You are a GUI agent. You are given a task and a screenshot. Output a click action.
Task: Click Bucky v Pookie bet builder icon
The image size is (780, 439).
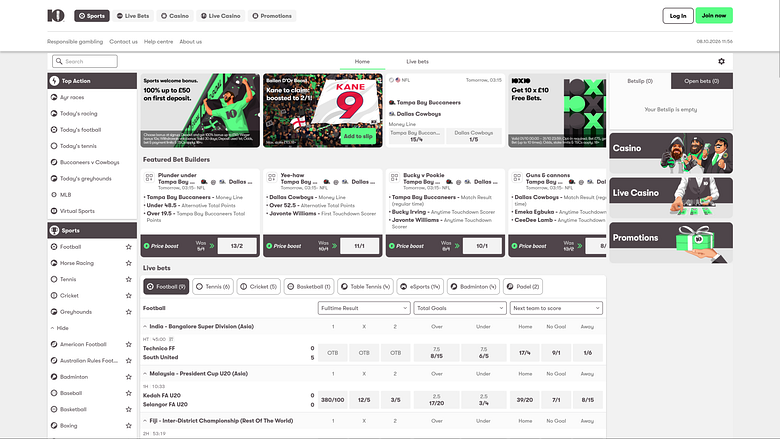[x=394, y=177]
